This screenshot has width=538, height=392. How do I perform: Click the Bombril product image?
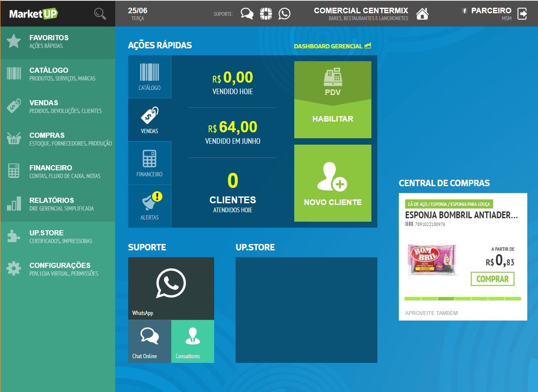pyautogui.click(x=433, y=260)
